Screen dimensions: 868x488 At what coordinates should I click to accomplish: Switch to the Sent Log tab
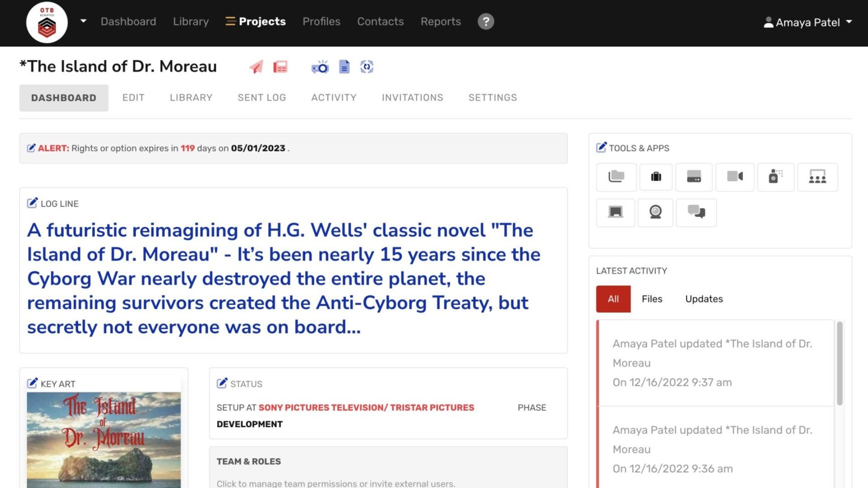tap(262, 98)
